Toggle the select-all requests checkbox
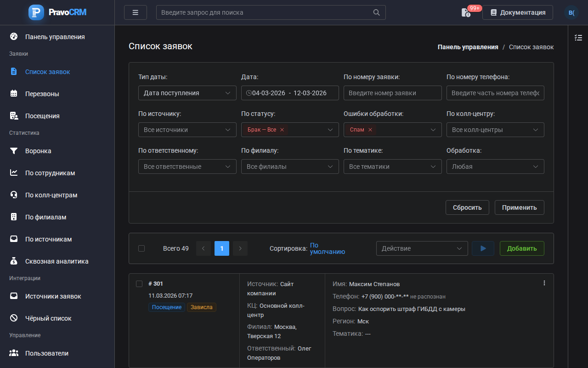The width and height of the screenshot is (588, 368). click(x=141, y=248)
